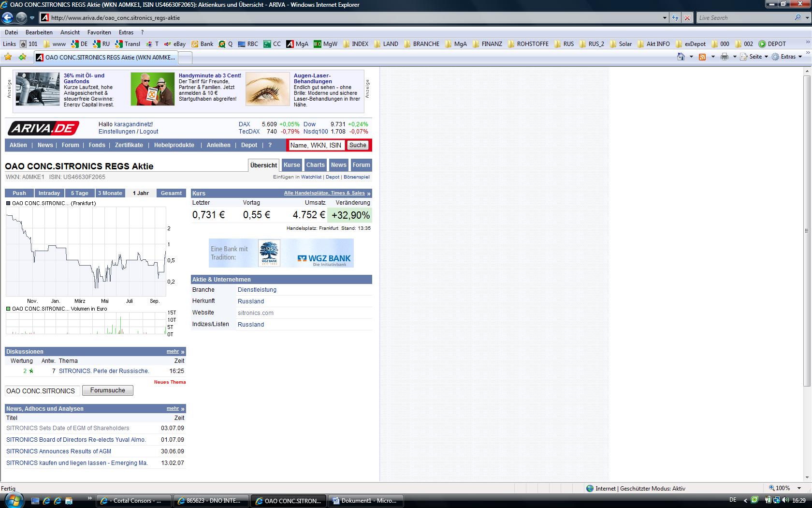This screenshot has height=508, width=812.
Task: Open the Seite dropdown menu
Action: [x=754, y=57]
